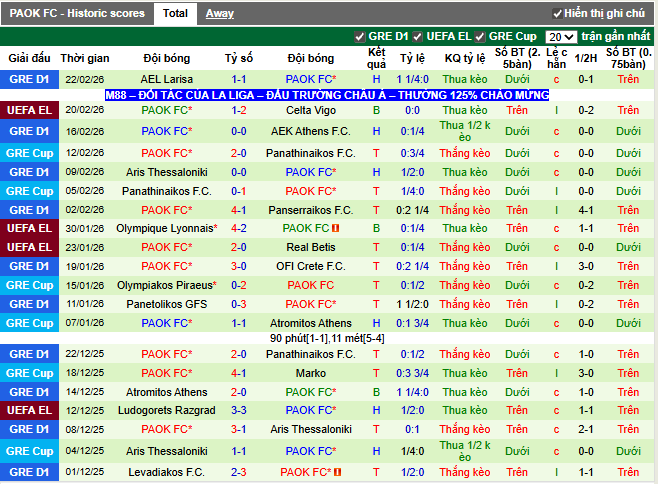Click half-time score 2-1 in Aris 08/12/25 row

586,429
